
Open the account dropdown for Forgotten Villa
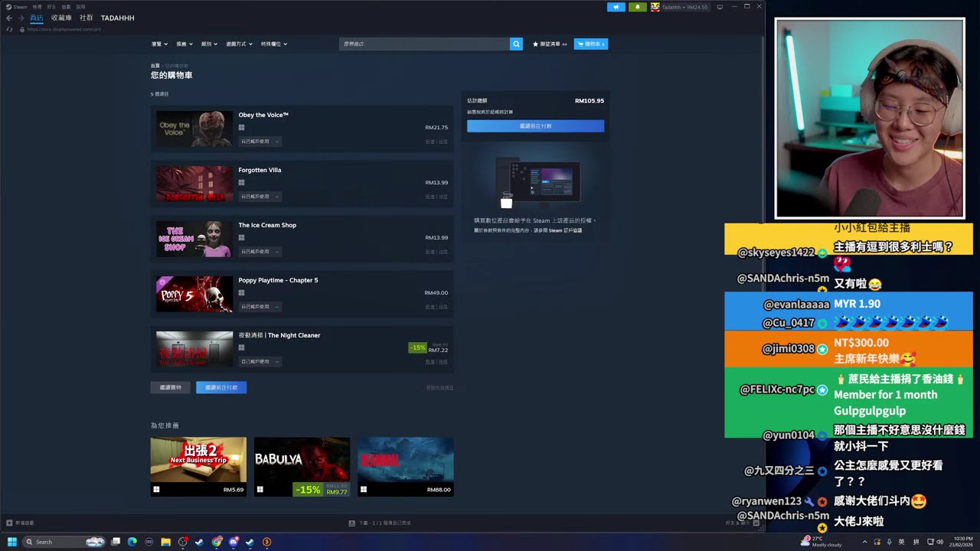click(260, 197)
